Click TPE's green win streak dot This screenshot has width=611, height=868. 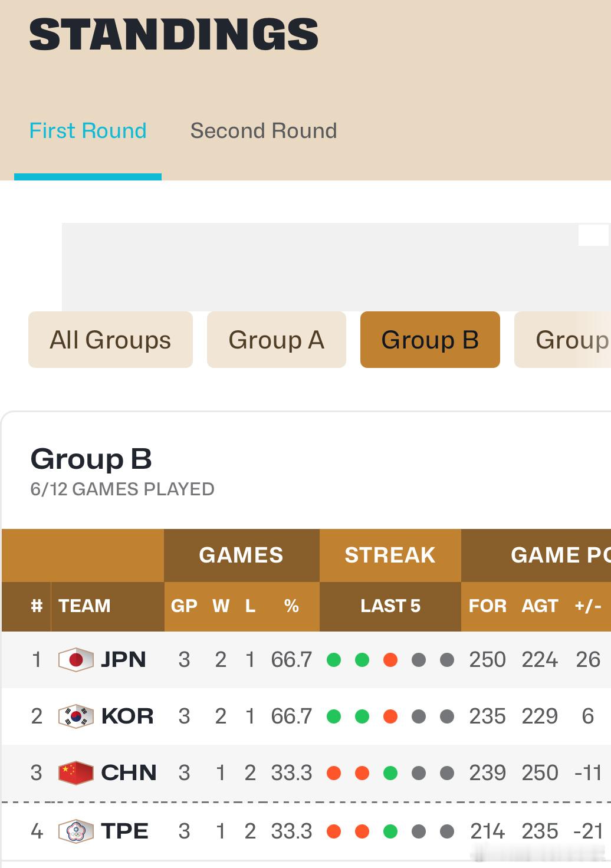pyautogui.click(x=390, y=831)
